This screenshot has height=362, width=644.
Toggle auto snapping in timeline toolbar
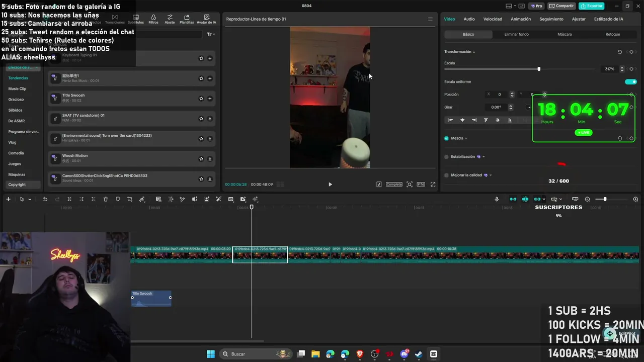click(x=525, y=199)
